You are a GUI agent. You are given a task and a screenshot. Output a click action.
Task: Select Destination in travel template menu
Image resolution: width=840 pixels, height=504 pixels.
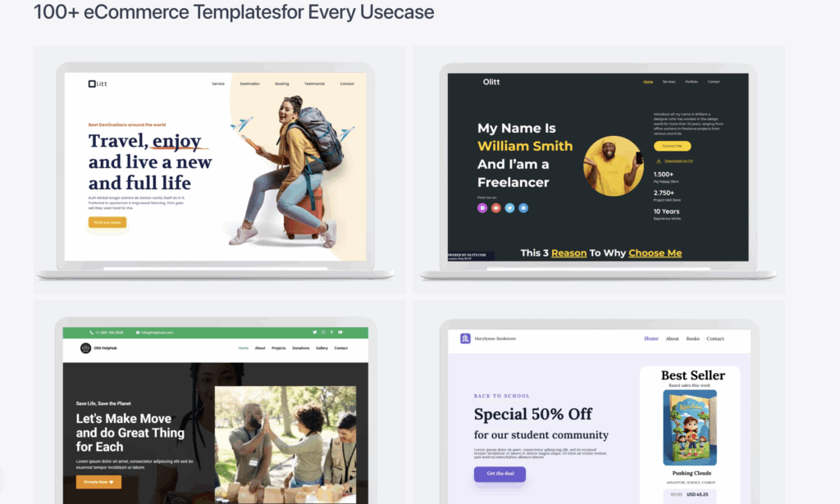coord(249,84)
